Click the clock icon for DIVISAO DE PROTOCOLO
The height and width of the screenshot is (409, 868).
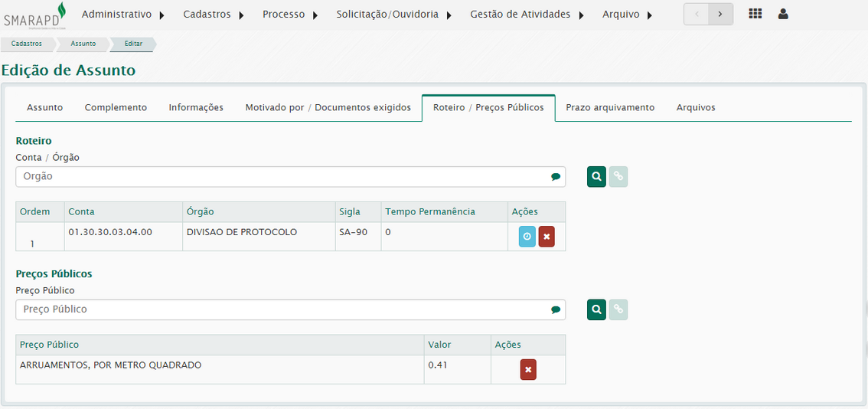pos(527,237)
